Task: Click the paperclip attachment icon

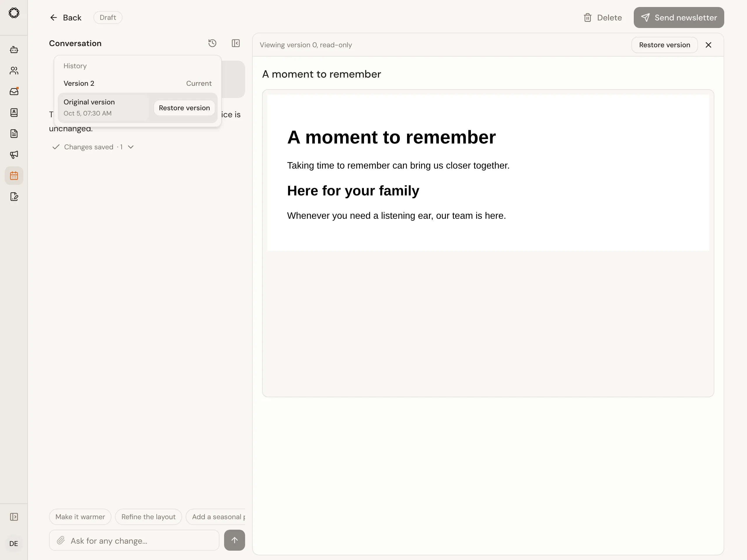Action: point(61,540)
